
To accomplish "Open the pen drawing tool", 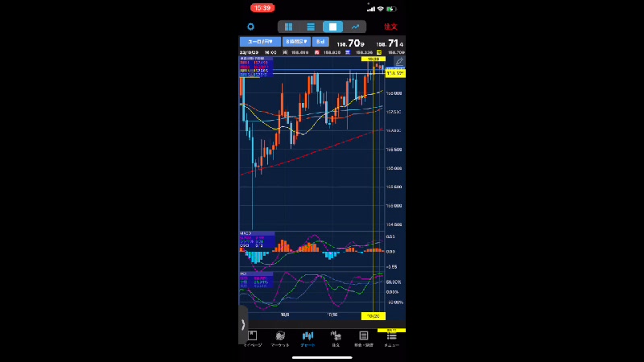I will (399, 62).
